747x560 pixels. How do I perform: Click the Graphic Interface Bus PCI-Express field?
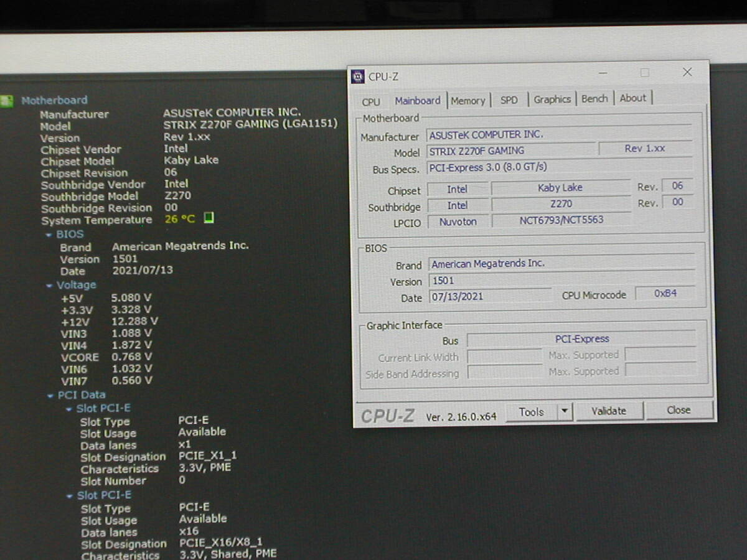pyautogui.click(x=581, y=339)
